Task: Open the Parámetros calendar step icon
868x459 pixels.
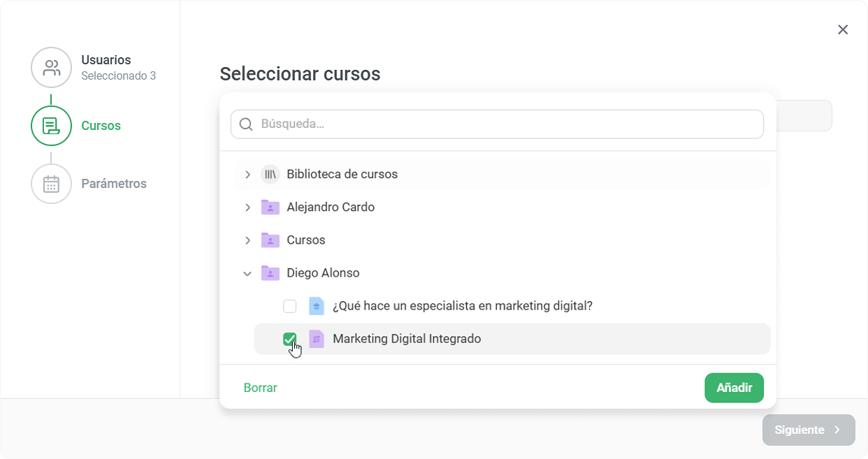Action: coord(51,184)
